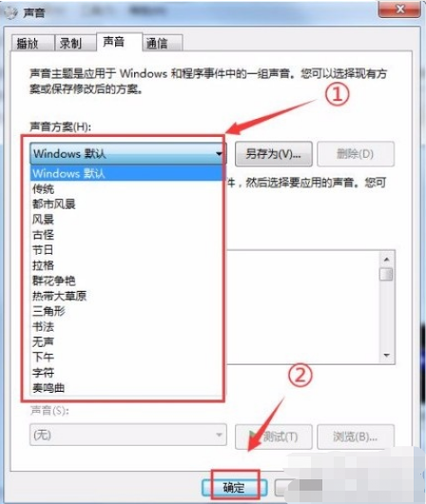This screenshot has height=504, width=426.
Task: Open the 通信 tab
Action: [163, 43]
